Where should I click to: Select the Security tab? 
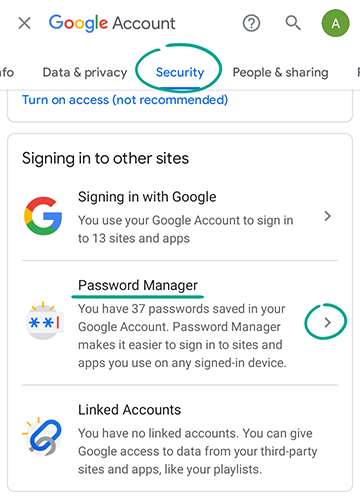coord(180,72)
